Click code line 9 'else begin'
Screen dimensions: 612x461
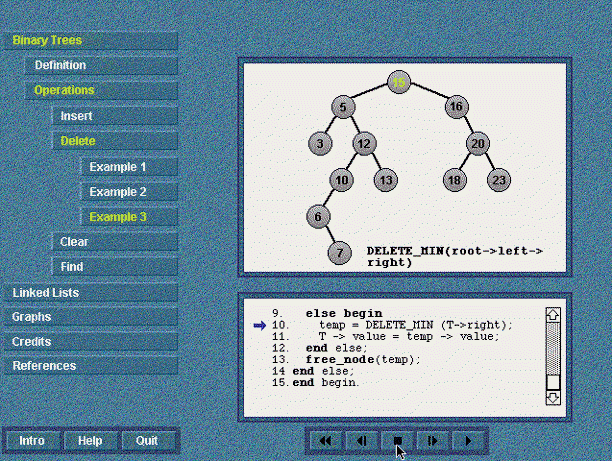coord(327,313)
